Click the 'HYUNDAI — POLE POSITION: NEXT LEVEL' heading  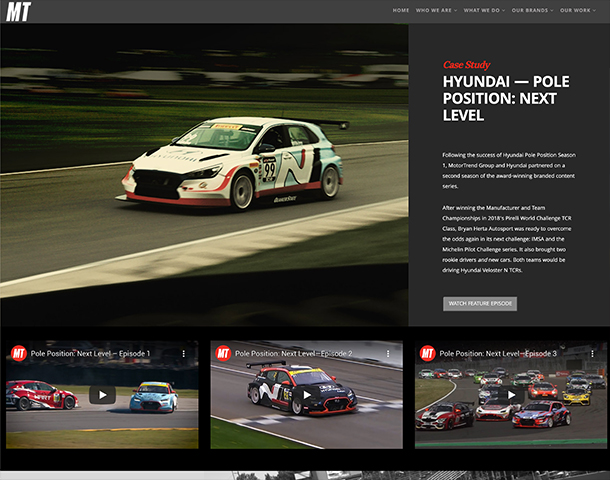pyautogui.click(x=506, y=98)
